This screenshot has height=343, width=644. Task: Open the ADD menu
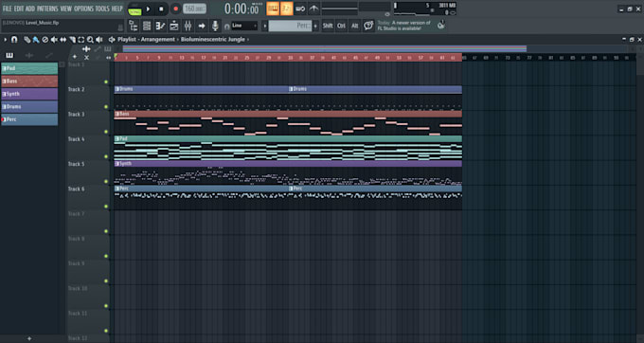pyautogui.click(x=30, y=9)
